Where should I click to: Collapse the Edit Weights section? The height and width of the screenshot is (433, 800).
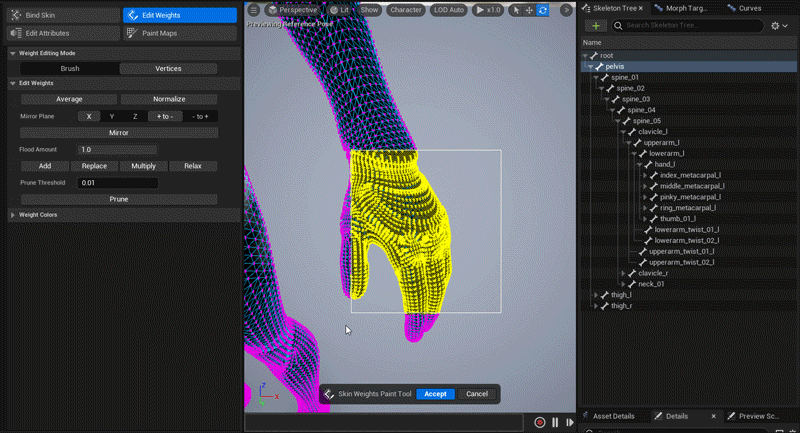(x=13, y=83)
